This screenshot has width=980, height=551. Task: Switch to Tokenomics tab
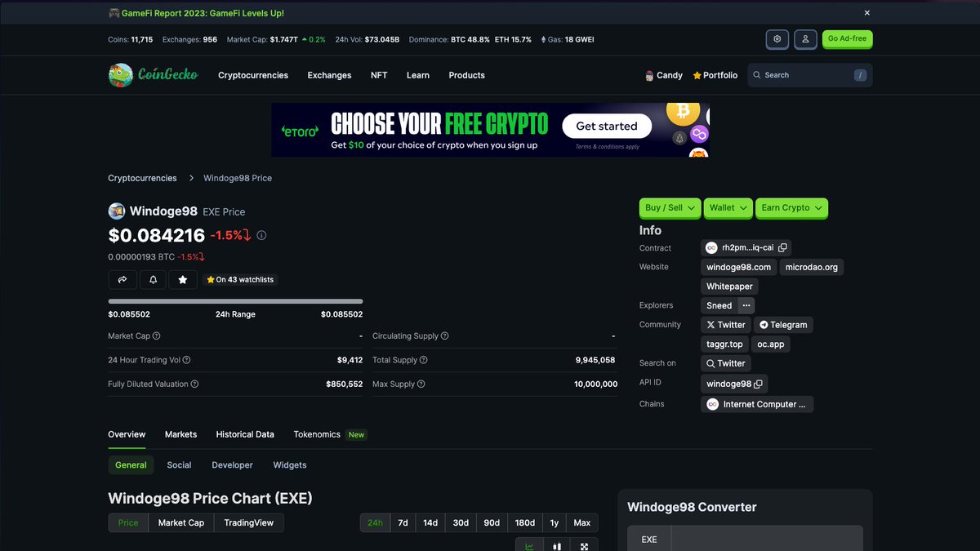tap(317, 434)
